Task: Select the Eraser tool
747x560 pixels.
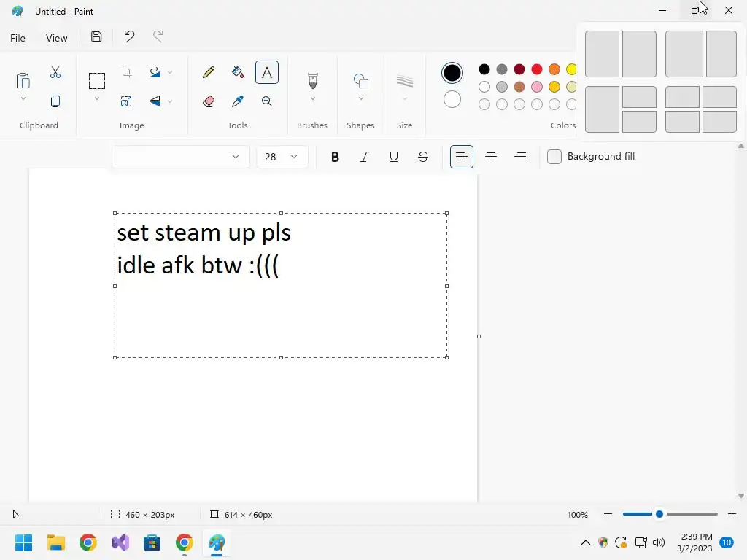Action: point(209,101)
